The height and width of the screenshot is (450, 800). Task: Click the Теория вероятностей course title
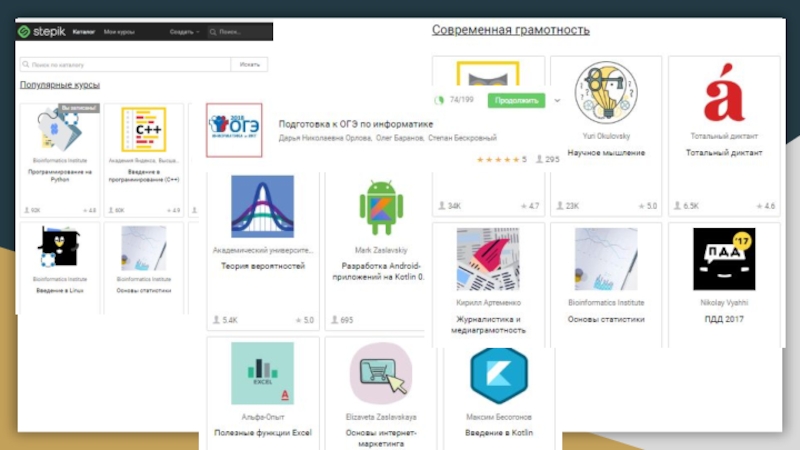pos(263,266)
